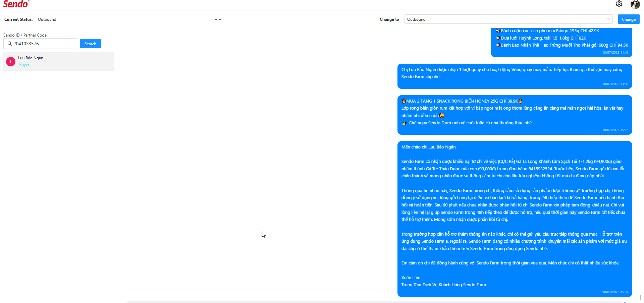
Task: Click the Sendo ID / Partner Code label
Action: pos(25,35)
